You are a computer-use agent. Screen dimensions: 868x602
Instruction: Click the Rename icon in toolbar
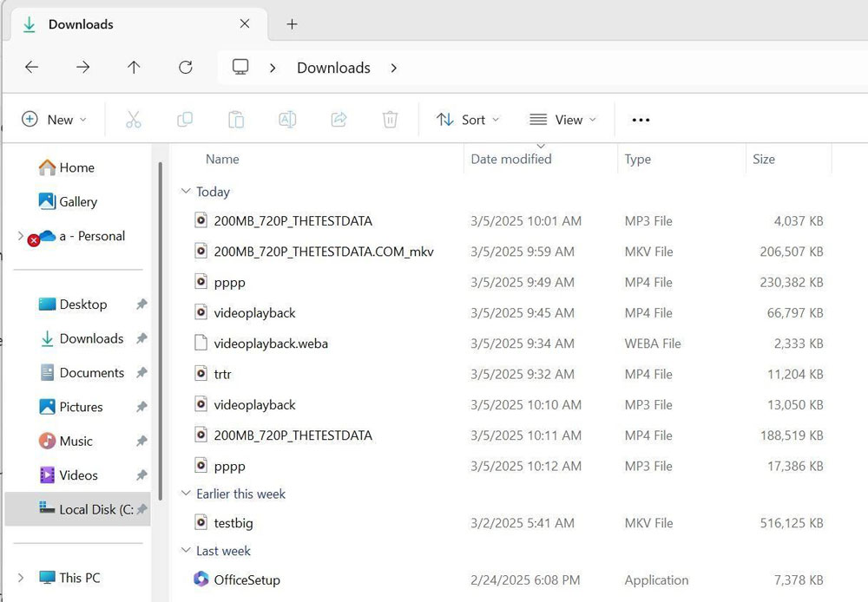click(x=287, y=120)
